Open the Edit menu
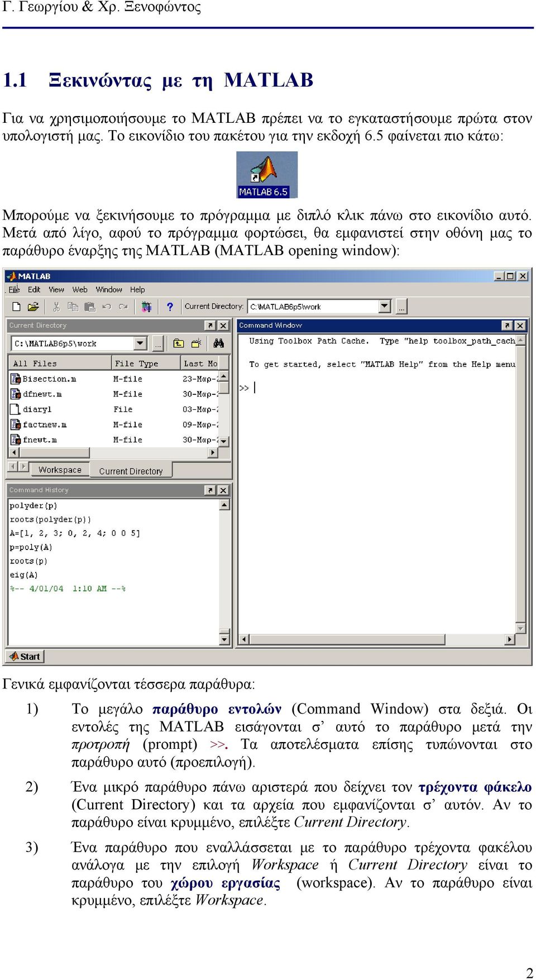 [34, 289]
